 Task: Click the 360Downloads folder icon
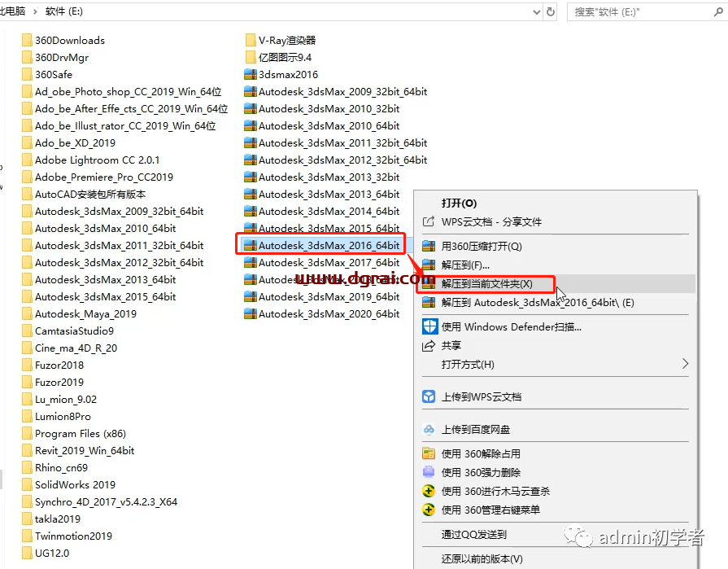click(27, 41)
